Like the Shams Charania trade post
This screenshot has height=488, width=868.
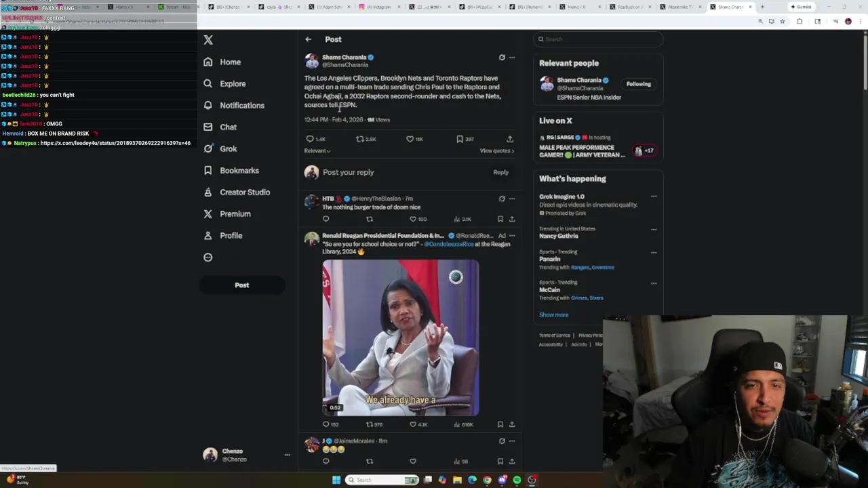(x=410, y=139)
